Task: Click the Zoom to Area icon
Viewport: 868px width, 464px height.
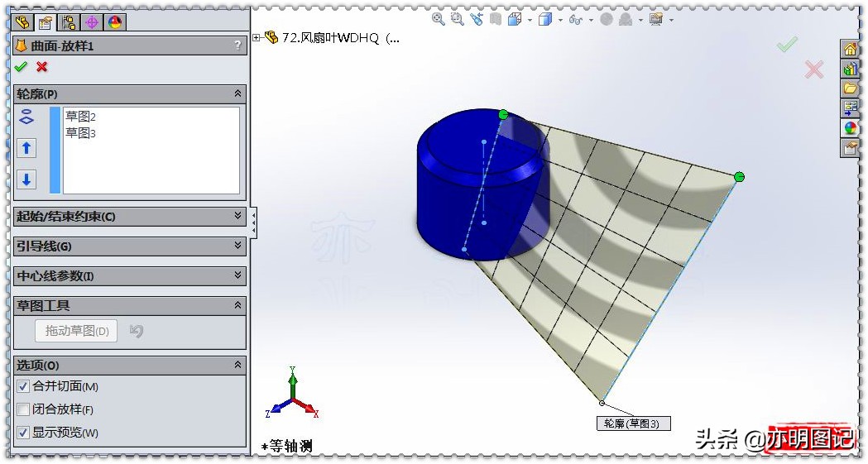Action: [x=458, y=19]
